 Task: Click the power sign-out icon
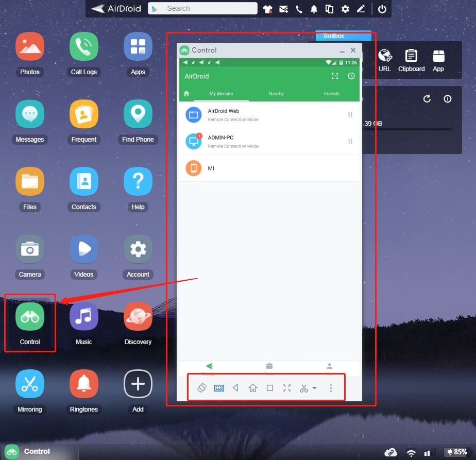[382, 9]
